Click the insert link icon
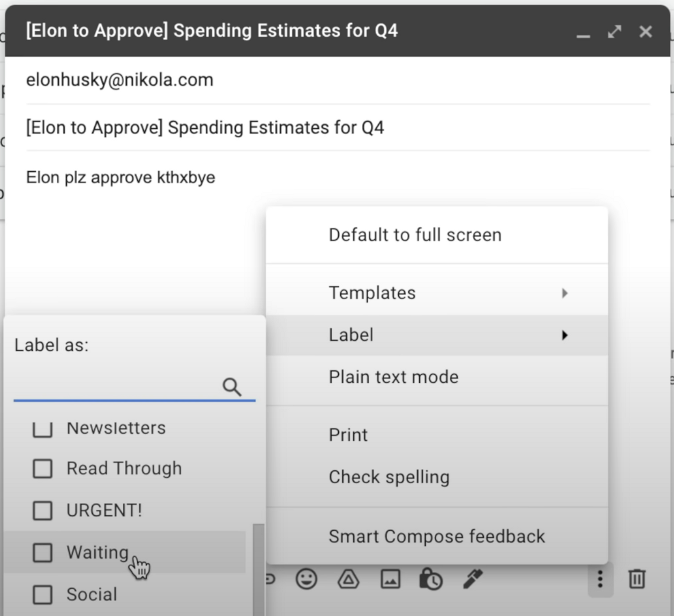674x616 pixels. (x=271, y=579)
